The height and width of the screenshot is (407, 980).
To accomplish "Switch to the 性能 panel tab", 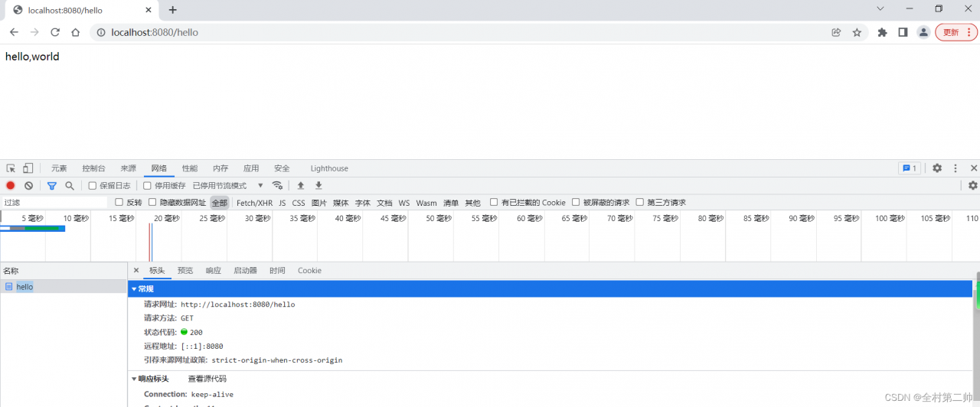I will 190,168.
